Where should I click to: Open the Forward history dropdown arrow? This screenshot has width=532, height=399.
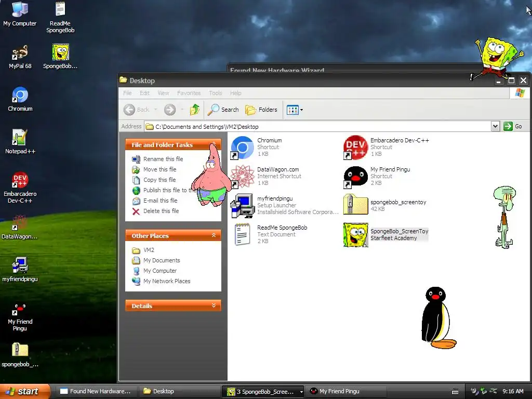tap(182, 110)
